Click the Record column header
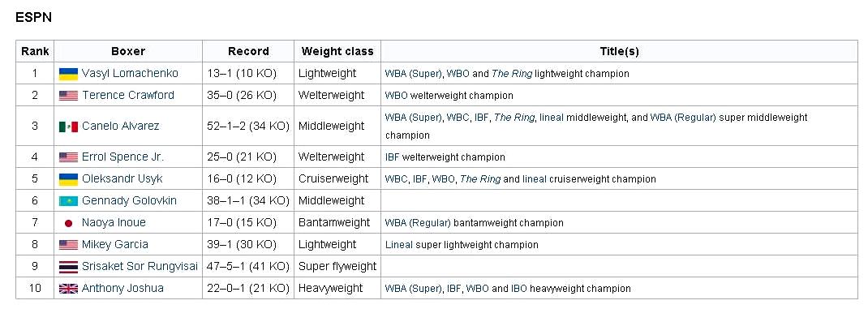This screenshot has width=868, height=309. pos(248,52)
